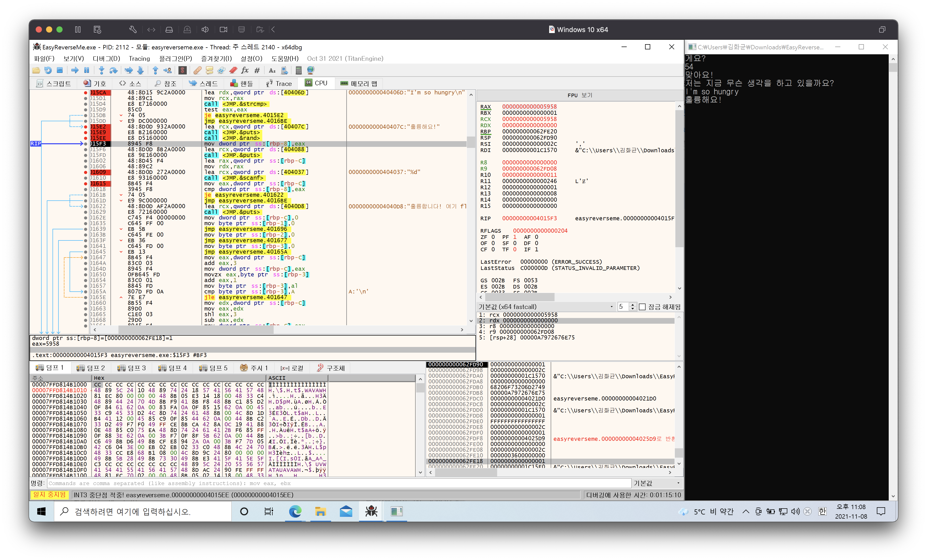Open the 디버그(D) menu
927x560 pixels.
(x=106, y=59)
